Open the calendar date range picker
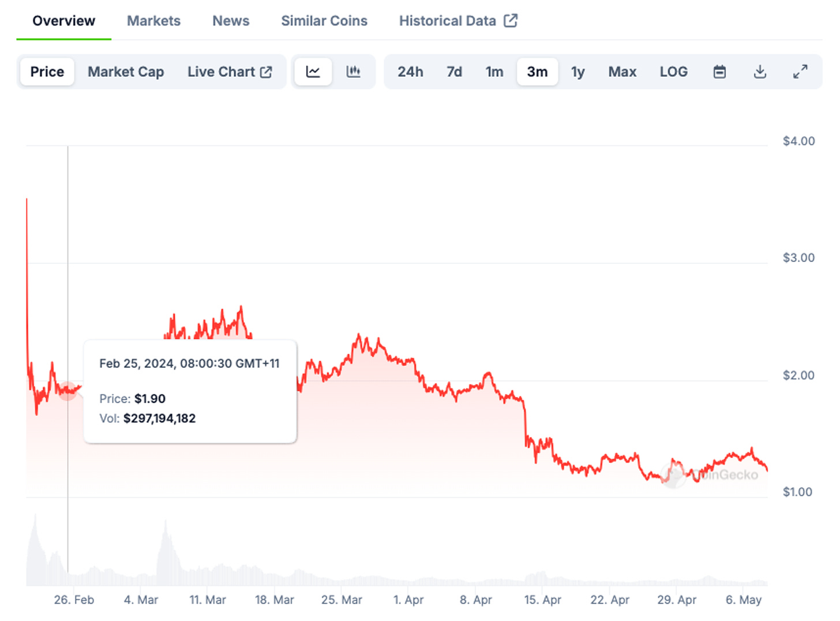Image resolution: width=840 pixels, height=621 pixels. [719, 72]
